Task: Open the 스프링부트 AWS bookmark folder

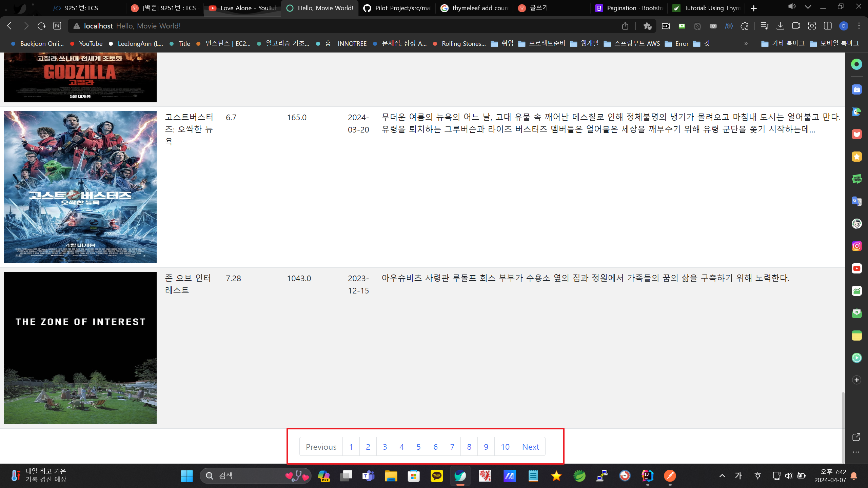Action: (x=632, y=43)
